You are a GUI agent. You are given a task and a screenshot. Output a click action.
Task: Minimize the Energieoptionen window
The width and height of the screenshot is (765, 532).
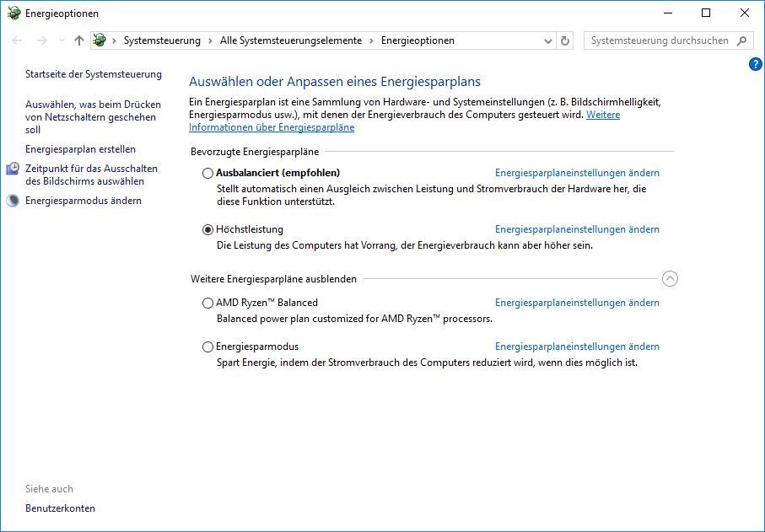tap(668, 13)
